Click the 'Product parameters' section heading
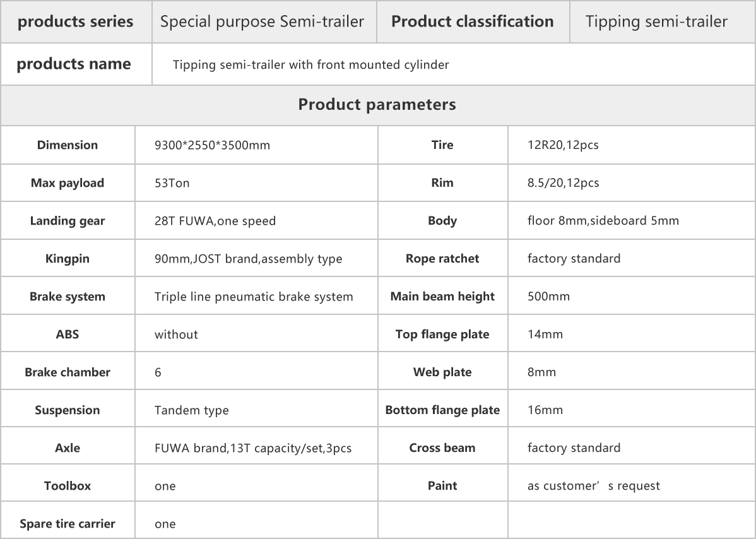The image size is (756, 539). click(x=377, y=105)
